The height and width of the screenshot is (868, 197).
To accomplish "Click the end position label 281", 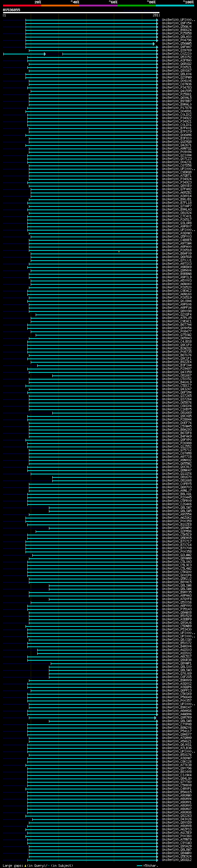I will (155, 15).
